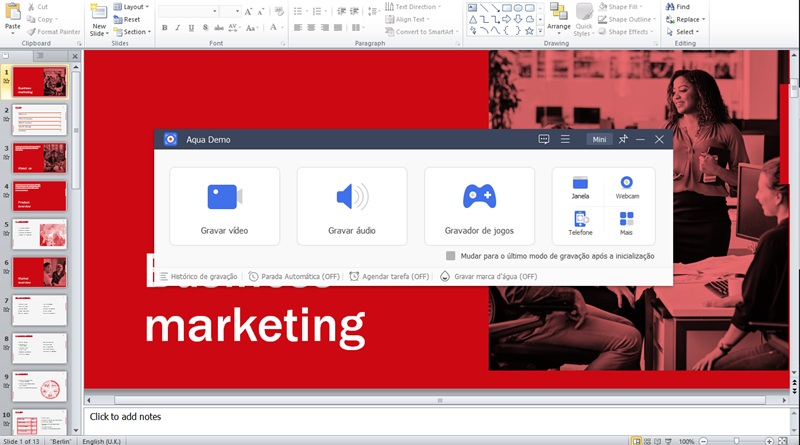
Task: Open Gravar vídeo recording mode
Action: pos(224,206)
